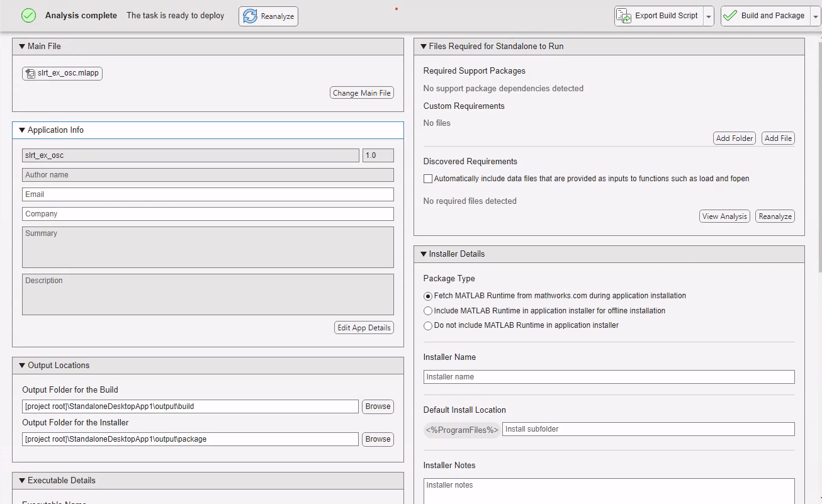
Task: Click Add File under Custom Requirements
Action: [778, 138]
